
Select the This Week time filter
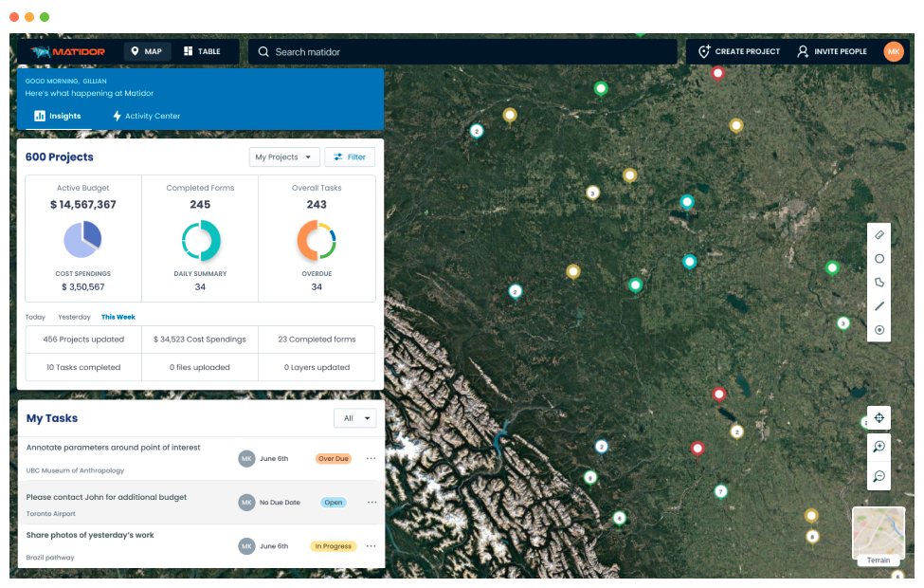118,317
